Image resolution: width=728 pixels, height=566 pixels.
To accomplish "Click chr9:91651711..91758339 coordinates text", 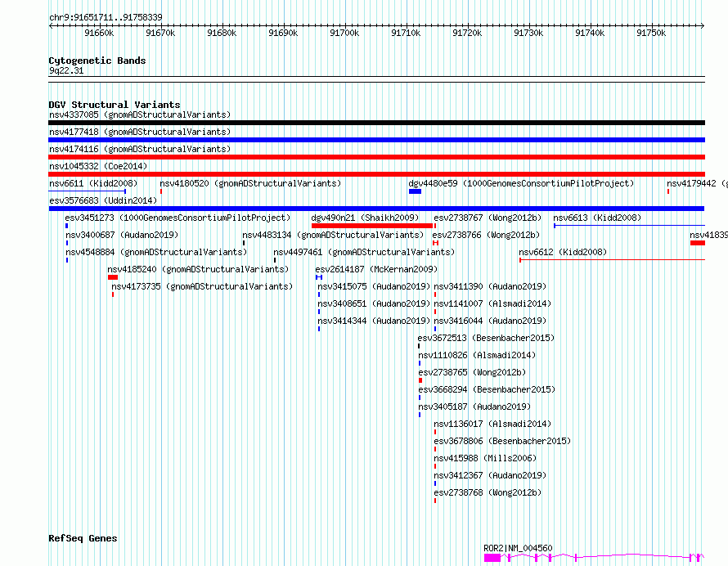I will click(x=106, y=17).
